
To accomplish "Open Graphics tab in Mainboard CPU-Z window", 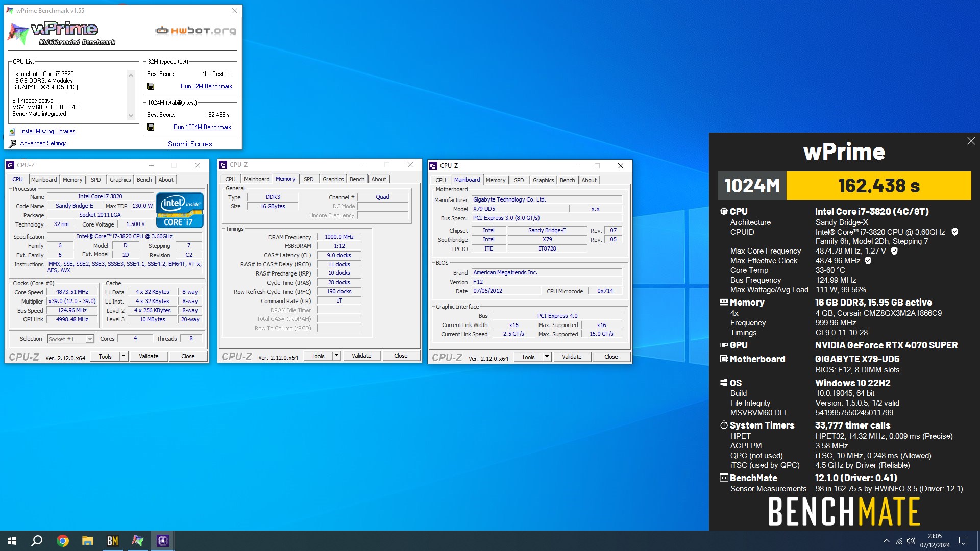I will point(543,180).
